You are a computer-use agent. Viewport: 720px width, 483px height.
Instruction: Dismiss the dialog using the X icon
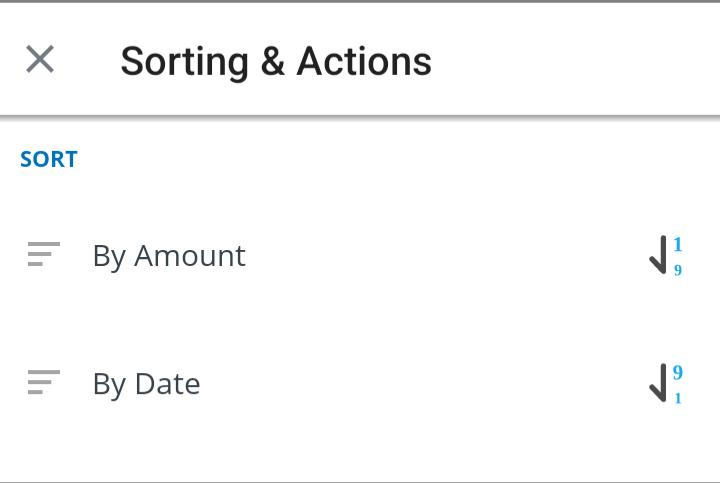click(40, 60)
